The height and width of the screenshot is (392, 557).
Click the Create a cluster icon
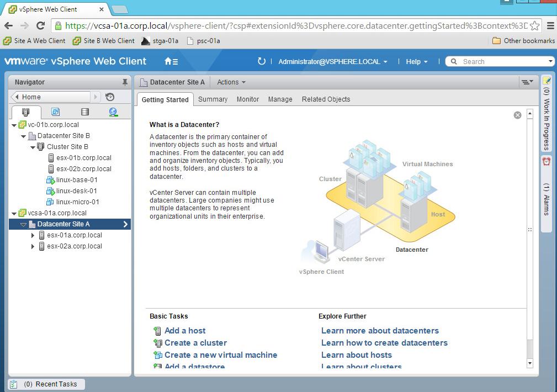[157, 343]
